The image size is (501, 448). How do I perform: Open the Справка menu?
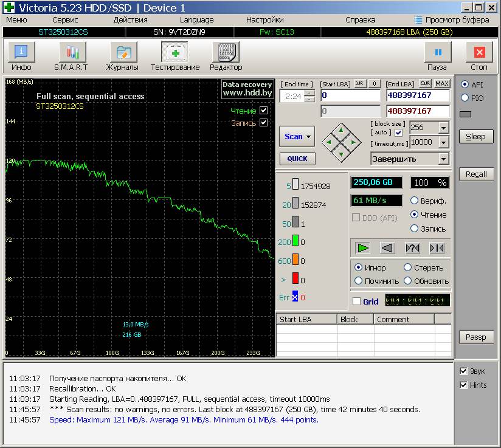pyautogui.click(x=360, y=20)
